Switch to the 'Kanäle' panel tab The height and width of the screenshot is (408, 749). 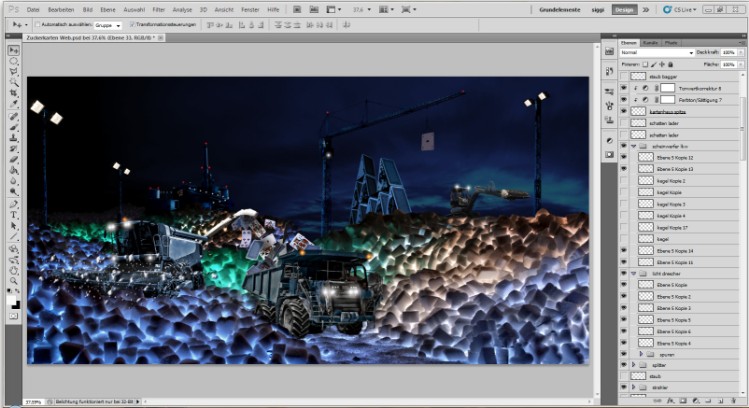click(650, 42)
